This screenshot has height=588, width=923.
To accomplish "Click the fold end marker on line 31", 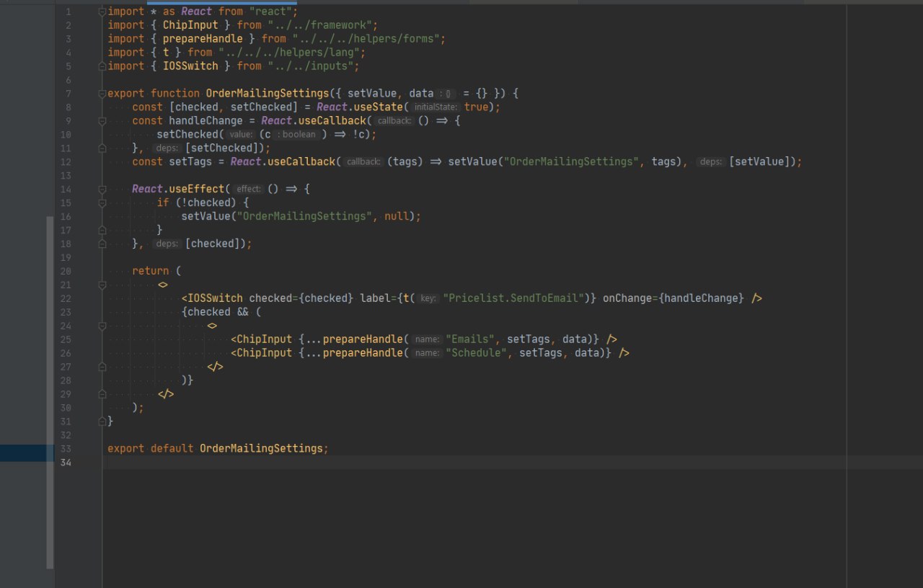I will [x=102, y=421].
